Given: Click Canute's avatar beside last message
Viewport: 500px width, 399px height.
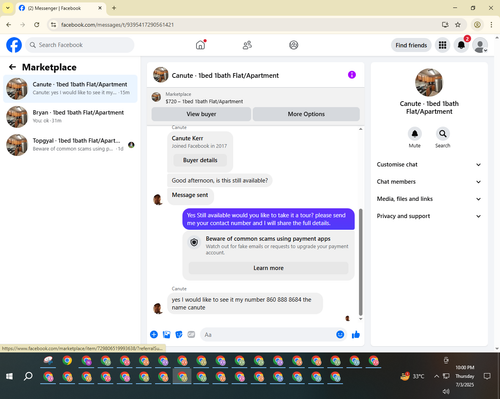Looking at the screenshot, I should (158, 308).
